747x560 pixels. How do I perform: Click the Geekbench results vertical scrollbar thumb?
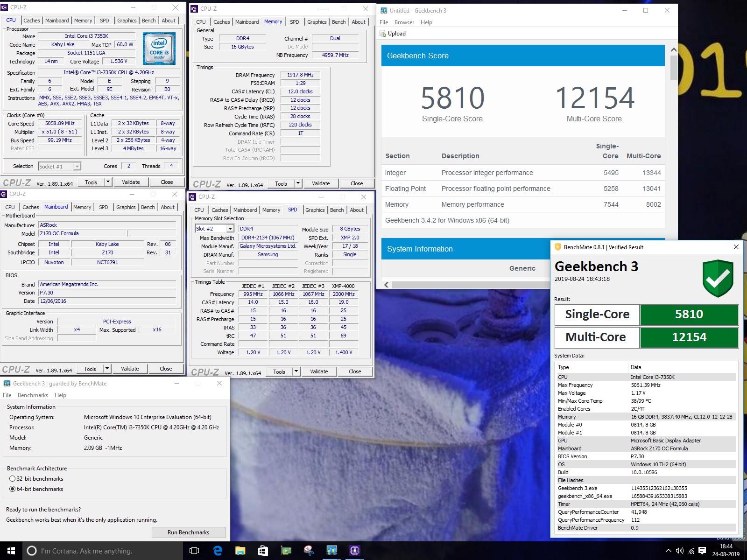(673, 68)
